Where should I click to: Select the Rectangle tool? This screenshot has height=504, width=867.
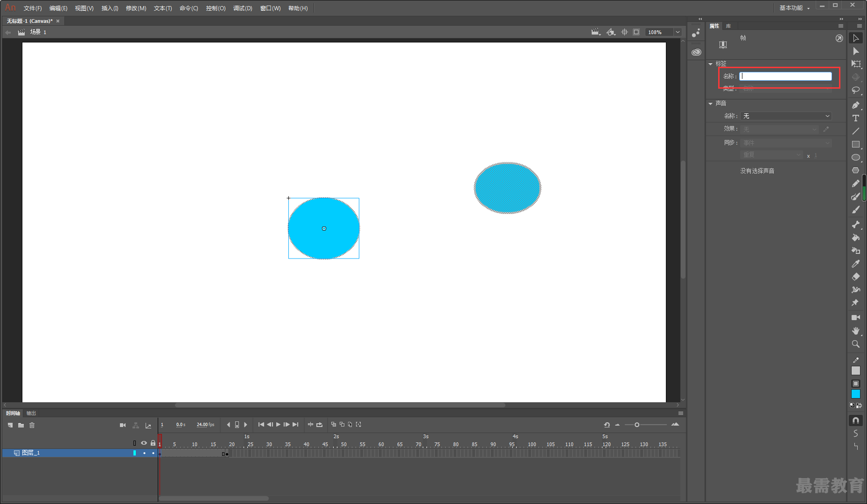click(x=855, y=144)
